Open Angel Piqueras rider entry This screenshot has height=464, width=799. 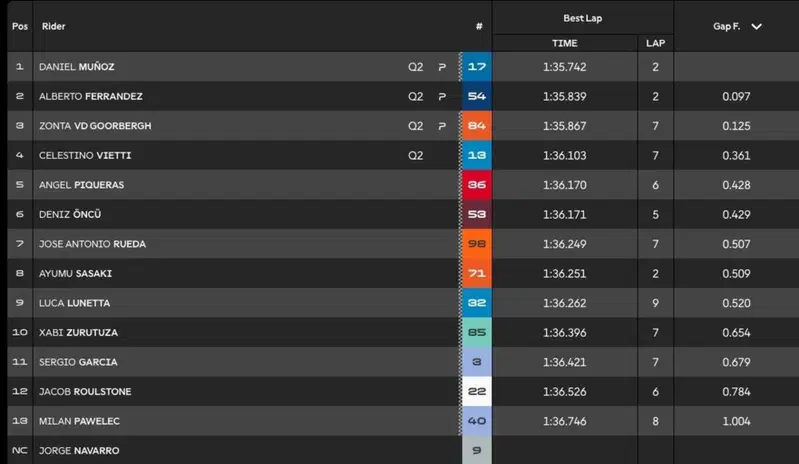[82, 185]
